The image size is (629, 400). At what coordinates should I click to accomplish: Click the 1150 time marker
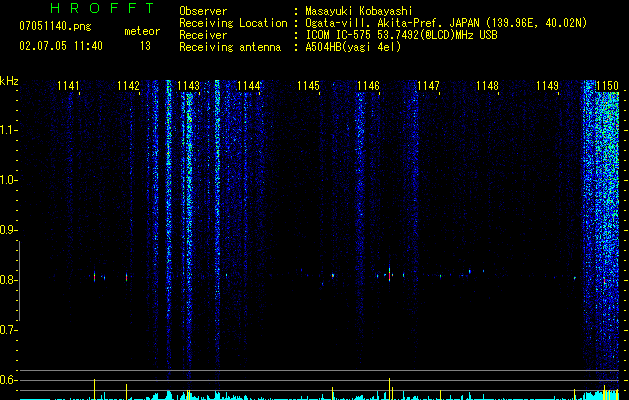click(607, 86)
